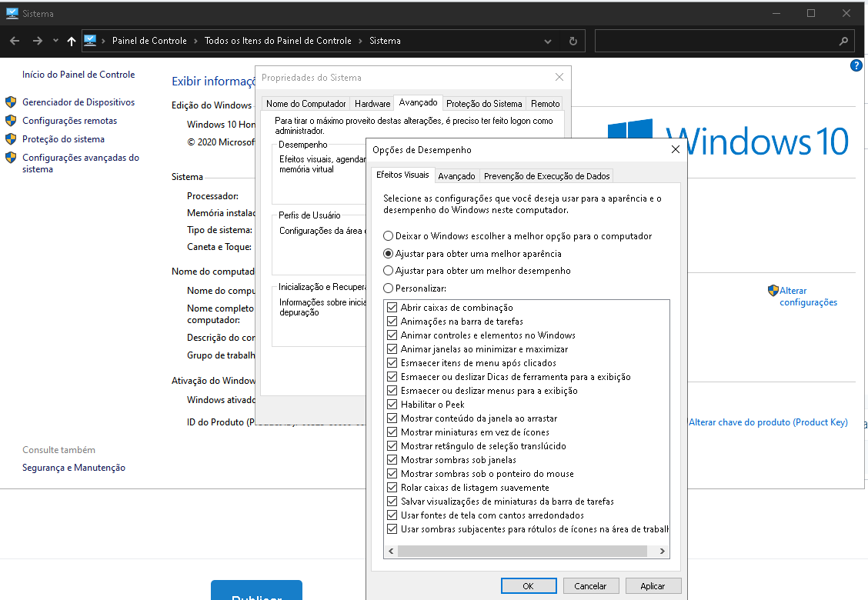Open Prevenção de Execução de Dados tab
Screen dimensions: 868x600
pos(547,176)
